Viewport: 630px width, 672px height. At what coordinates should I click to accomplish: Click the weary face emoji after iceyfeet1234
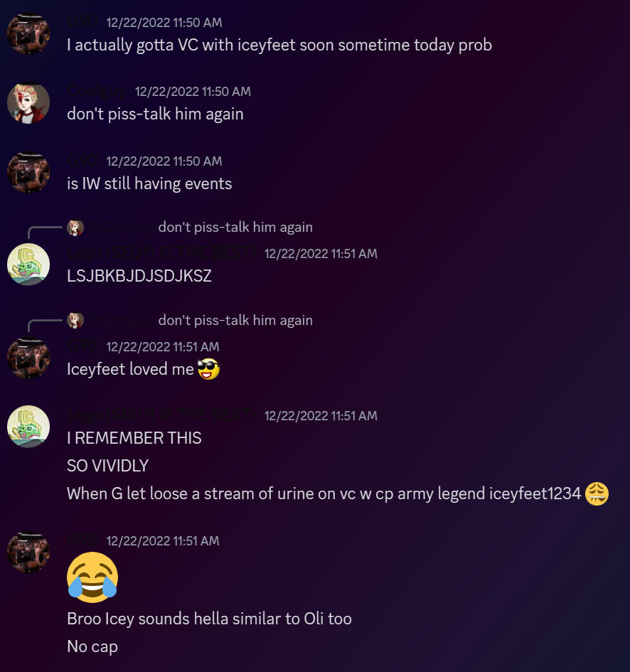tap(597, 494)
